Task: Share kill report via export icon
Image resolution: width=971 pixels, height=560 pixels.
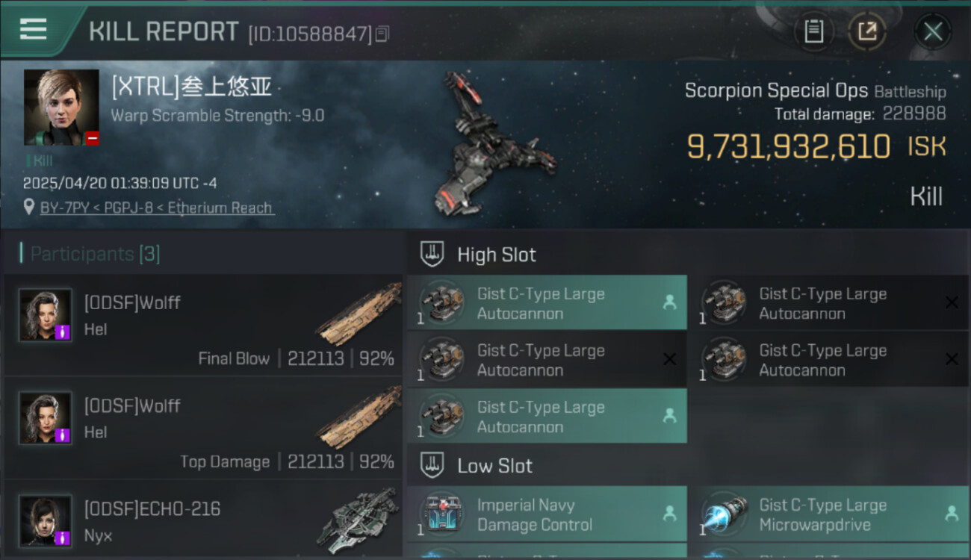Action: [x=867, y=31]
